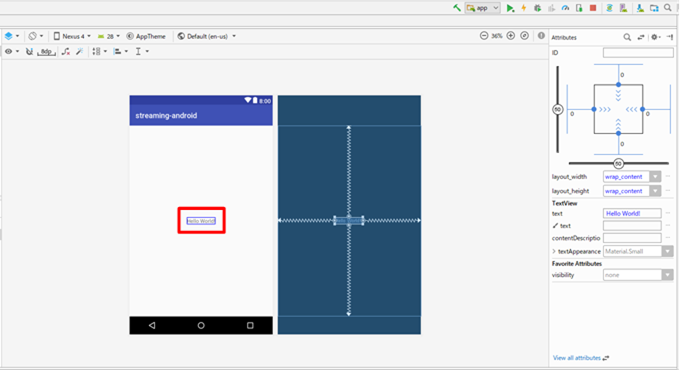Image resolution: width=681 pixels, height=370 pixels.
Task: Expand the textAppearance attribute section
Action: (554, 251)
